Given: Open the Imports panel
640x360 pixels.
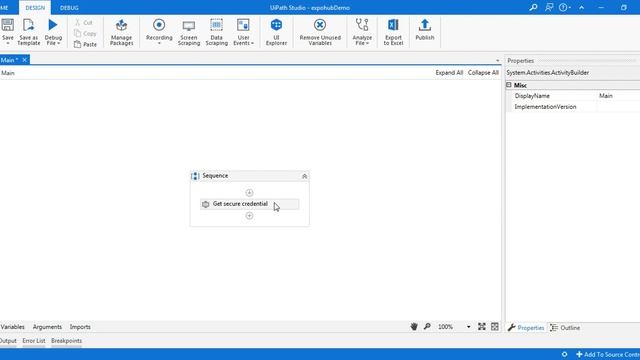Looking at the screenshot, I should [80, 327].
